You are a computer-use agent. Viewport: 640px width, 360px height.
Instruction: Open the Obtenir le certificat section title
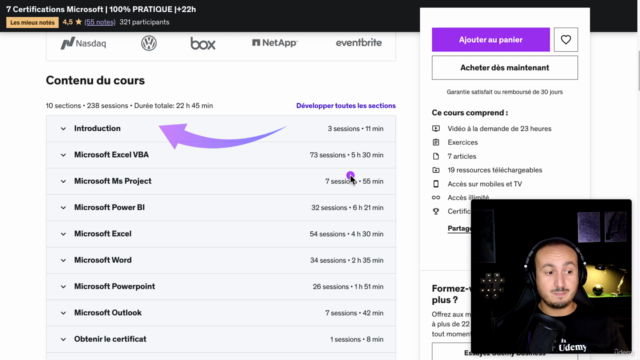coord(110,339)
